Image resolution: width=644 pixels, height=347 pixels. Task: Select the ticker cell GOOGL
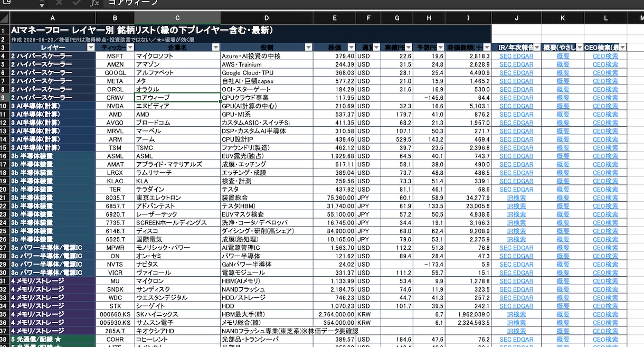tap(115, 73)
